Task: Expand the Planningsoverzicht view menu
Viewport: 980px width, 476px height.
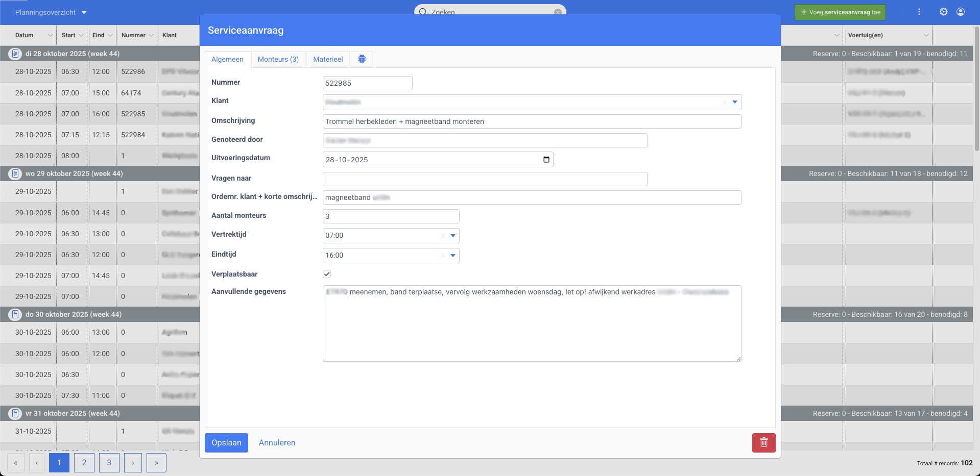Action: (84, 12)
